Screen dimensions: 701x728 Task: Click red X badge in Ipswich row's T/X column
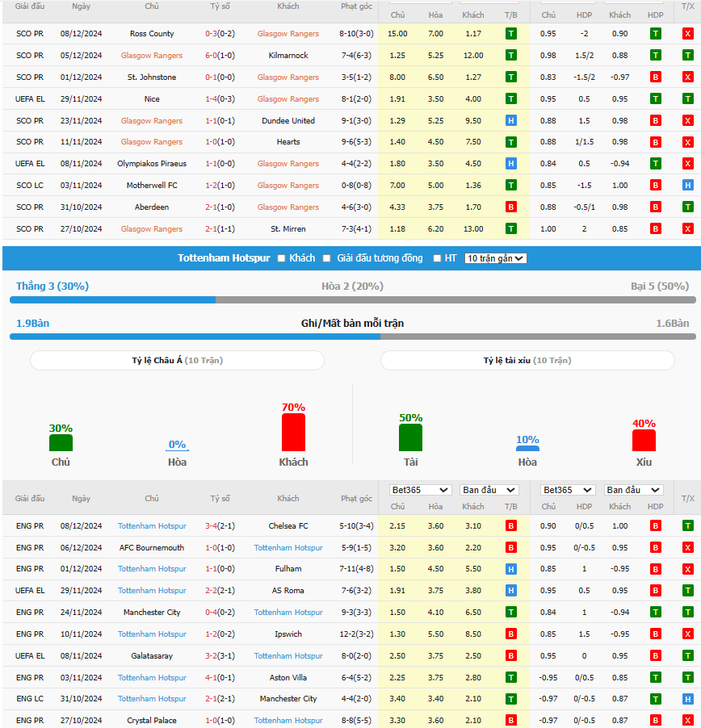pos(687,634)
